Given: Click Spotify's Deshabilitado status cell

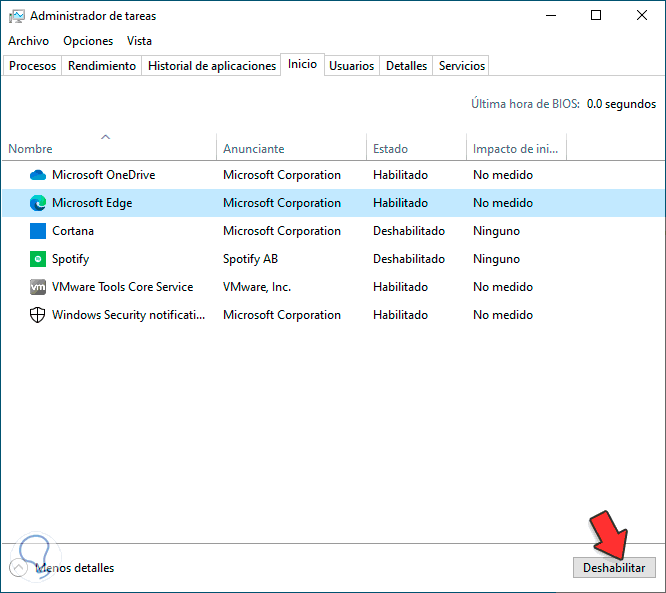Looking at the screenshot, I should tap(409, 259).
